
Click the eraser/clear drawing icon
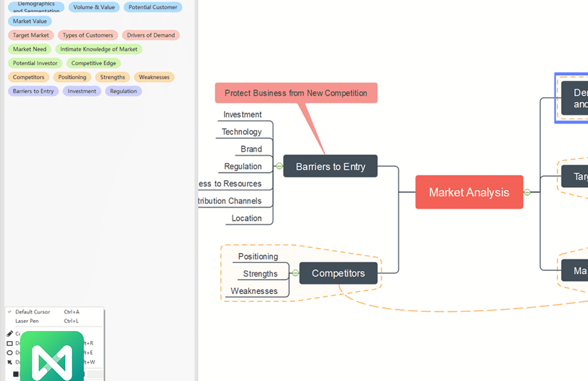pyautogui.click(x=10, y=362)
